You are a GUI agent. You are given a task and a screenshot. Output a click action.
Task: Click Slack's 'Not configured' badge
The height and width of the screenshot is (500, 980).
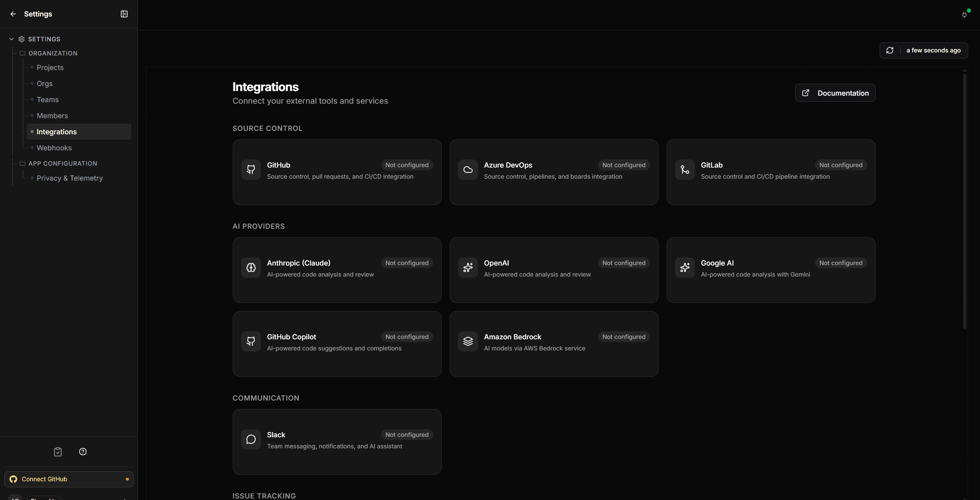(x=407, y=435)
